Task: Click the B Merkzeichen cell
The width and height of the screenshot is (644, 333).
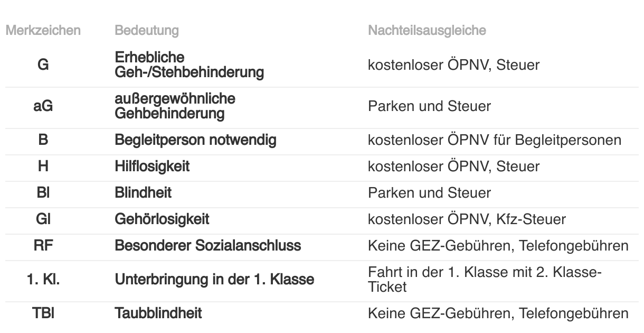Action: tap(43, 141)
